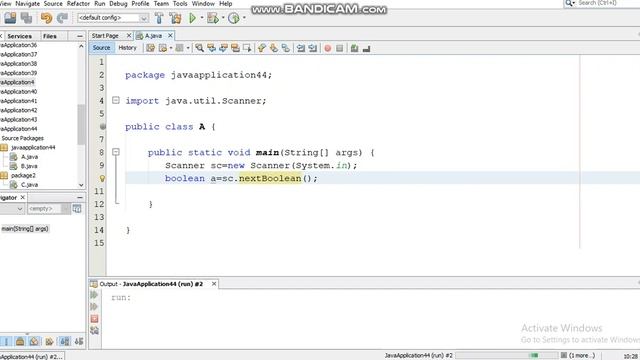The image size is (640, 360).
Task: Collapse the import fold on line 4
Action: (x=116, y=100)
